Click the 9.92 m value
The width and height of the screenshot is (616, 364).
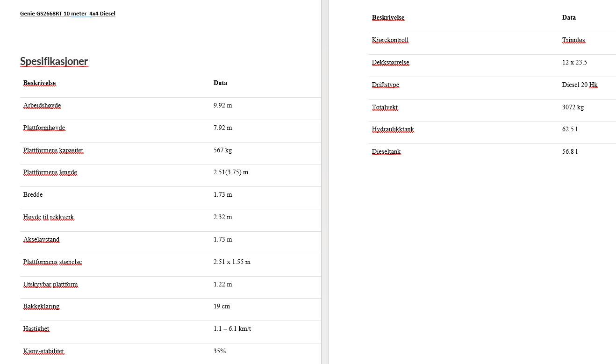[222, 106]
